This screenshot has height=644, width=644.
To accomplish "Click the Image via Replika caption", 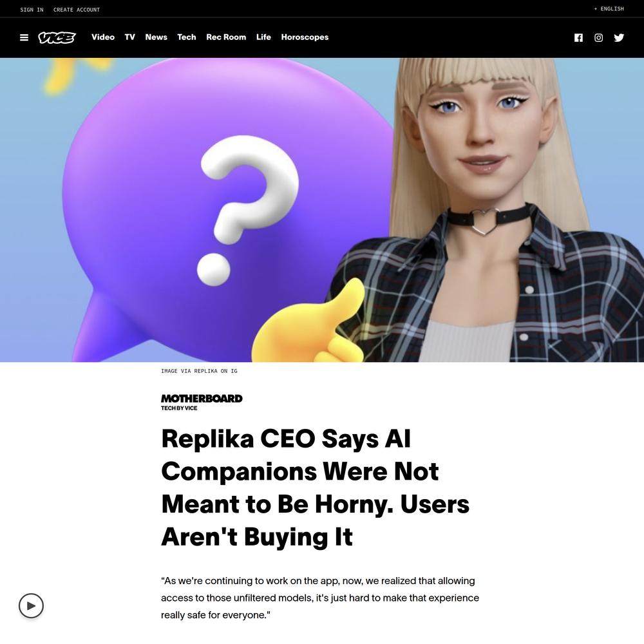I will pos(199,371).
